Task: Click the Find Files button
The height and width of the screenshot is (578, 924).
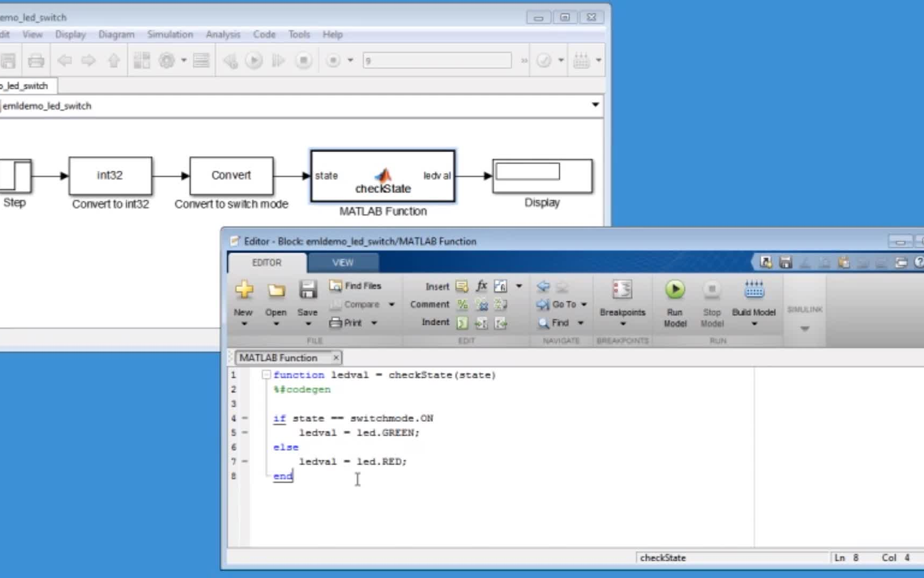Action: (356, 286)
